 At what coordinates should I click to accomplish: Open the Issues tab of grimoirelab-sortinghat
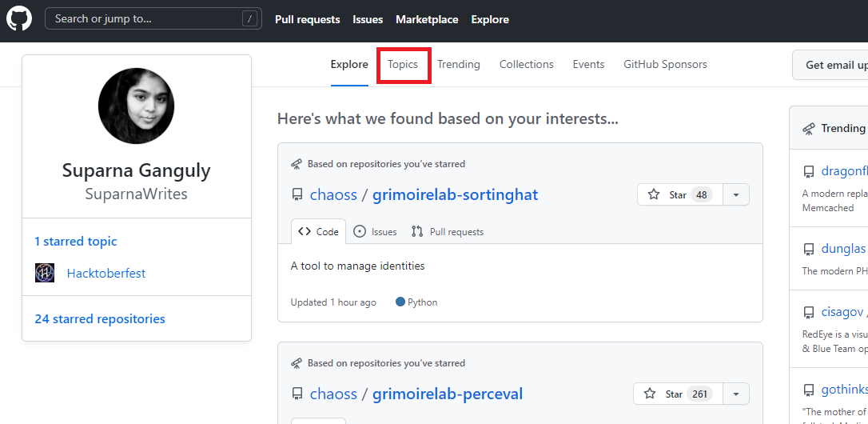(375, 232)
